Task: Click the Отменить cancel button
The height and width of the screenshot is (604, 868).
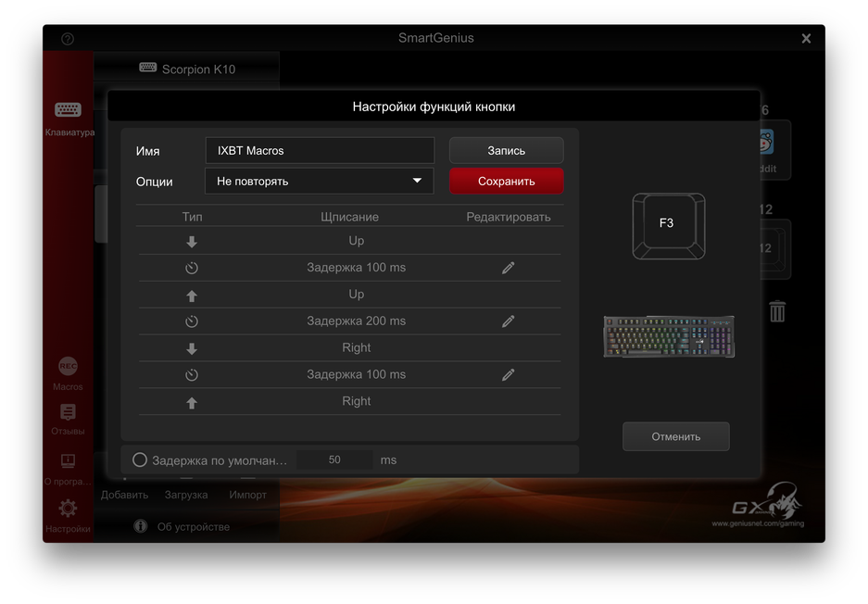Action: (x=676, y=436)
